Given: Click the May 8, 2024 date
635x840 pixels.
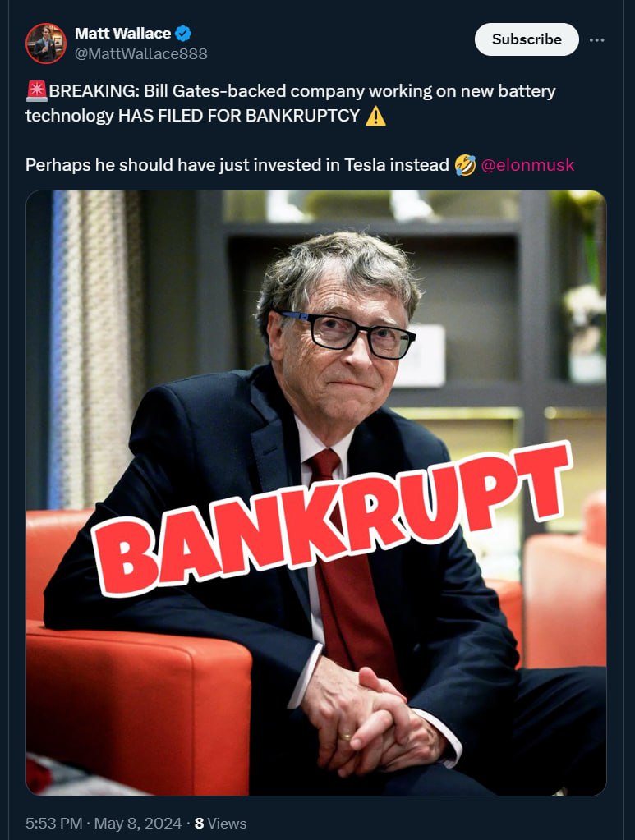Looking at the screenshot, I should click(138, 823).
